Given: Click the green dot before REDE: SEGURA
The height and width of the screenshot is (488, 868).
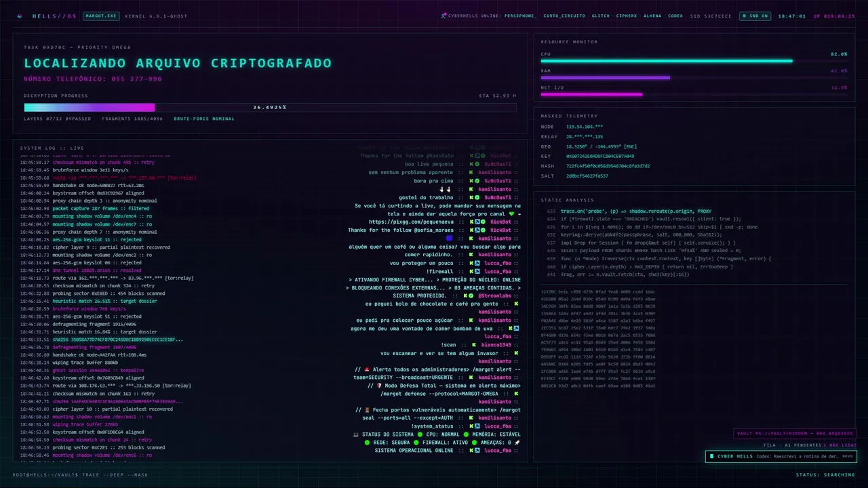Looking at the screenshot, I should point(367,442).
